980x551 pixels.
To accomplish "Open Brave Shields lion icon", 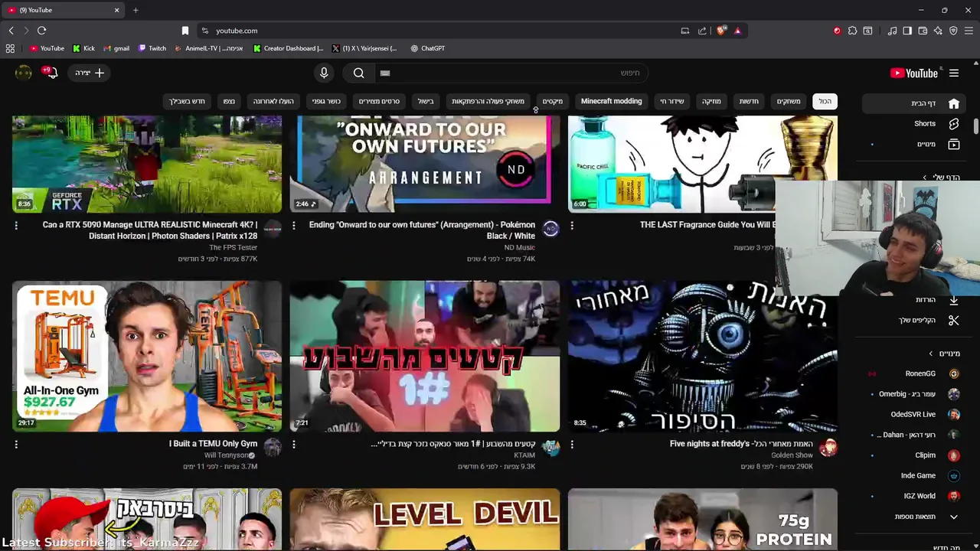I will coord(721,31).
